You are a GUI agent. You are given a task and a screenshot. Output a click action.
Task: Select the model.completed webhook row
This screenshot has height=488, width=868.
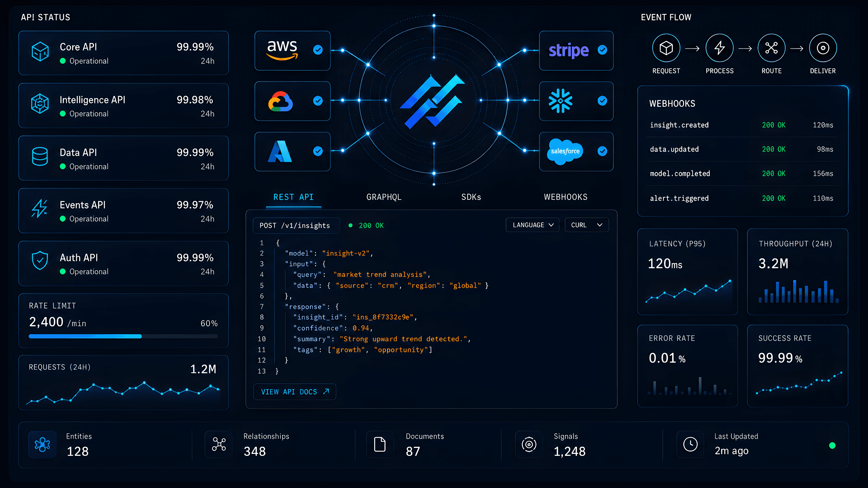click(x=742, y=174)
